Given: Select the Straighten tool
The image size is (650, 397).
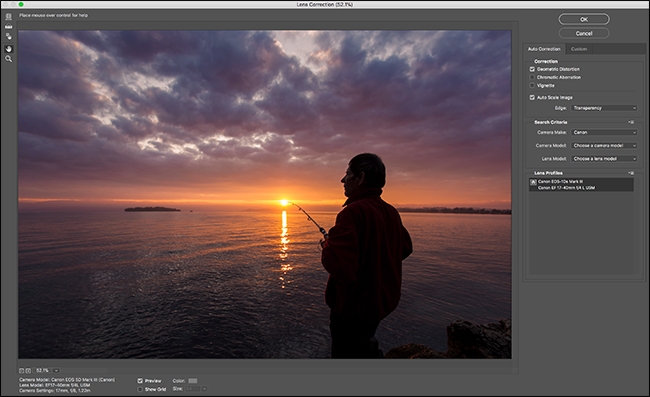Looking at the screenshot, I should click(x=8, y=27).
